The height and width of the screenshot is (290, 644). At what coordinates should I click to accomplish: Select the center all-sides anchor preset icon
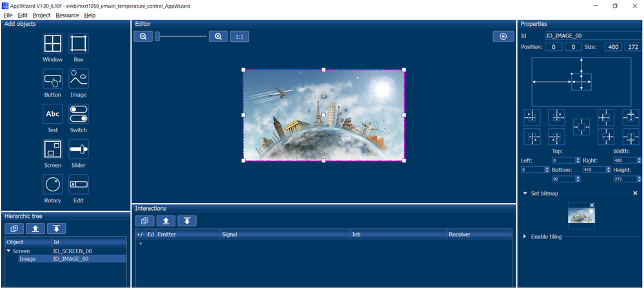click(x=581, y=128)
